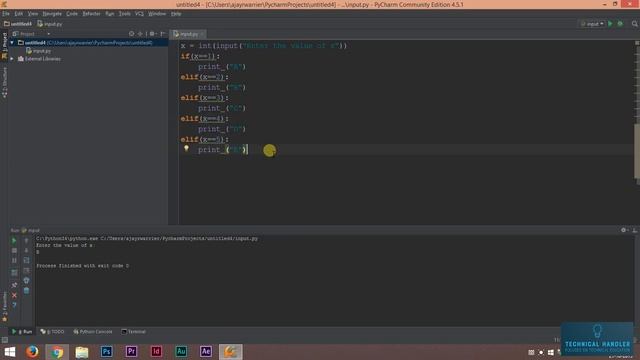Open the Python Console tab
Screen dimensions: 640x360
(x=93, y=331)
